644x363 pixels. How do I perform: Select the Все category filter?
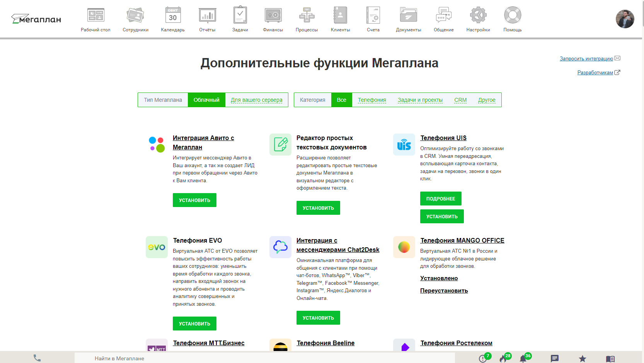[341, 100]
